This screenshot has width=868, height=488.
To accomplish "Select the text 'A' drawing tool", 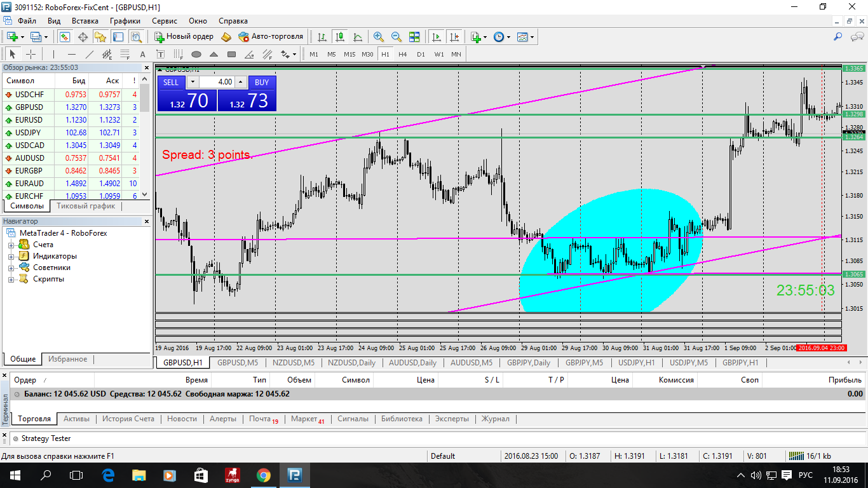I will pos(142,54).
